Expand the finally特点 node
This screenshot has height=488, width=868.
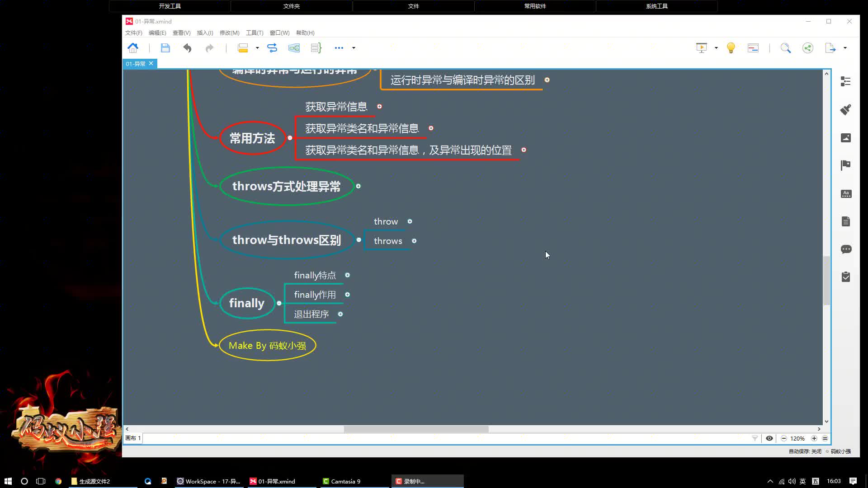point(347,275)
